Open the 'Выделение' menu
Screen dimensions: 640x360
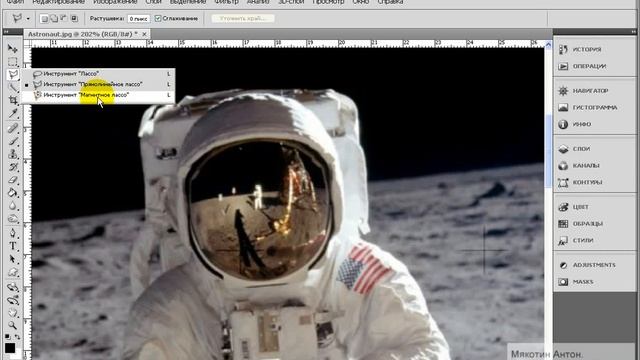pos(188,2)
